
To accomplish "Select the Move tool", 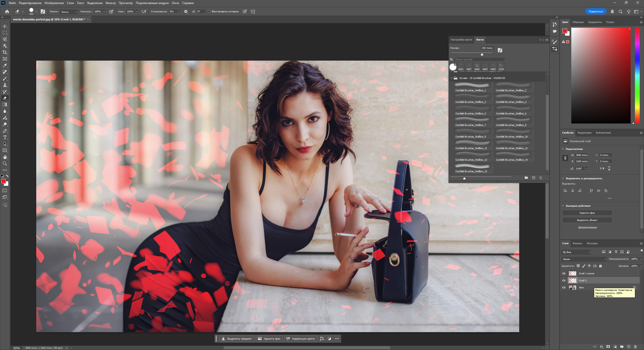I will (5, 26).
